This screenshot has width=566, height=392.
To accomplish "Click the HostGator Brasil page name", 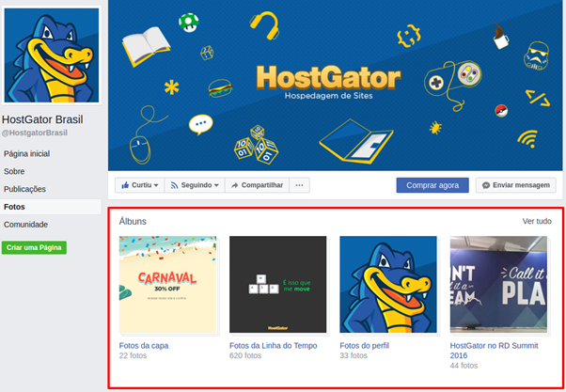I will click(42, 119).
